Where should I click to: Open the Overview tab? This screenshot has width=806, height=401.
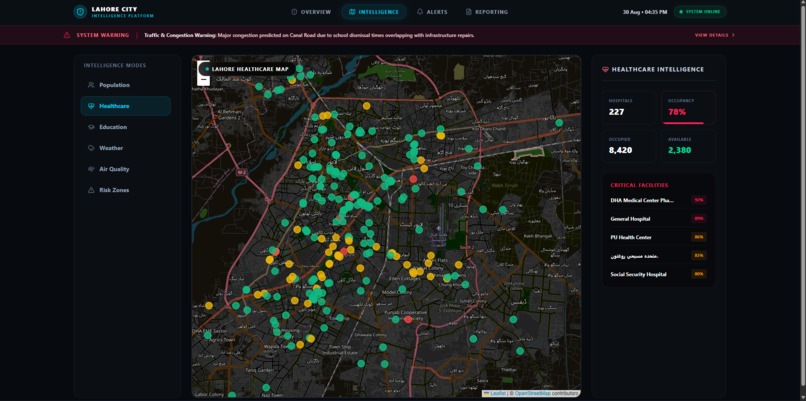pyautogui.click(x=311, y=12)
